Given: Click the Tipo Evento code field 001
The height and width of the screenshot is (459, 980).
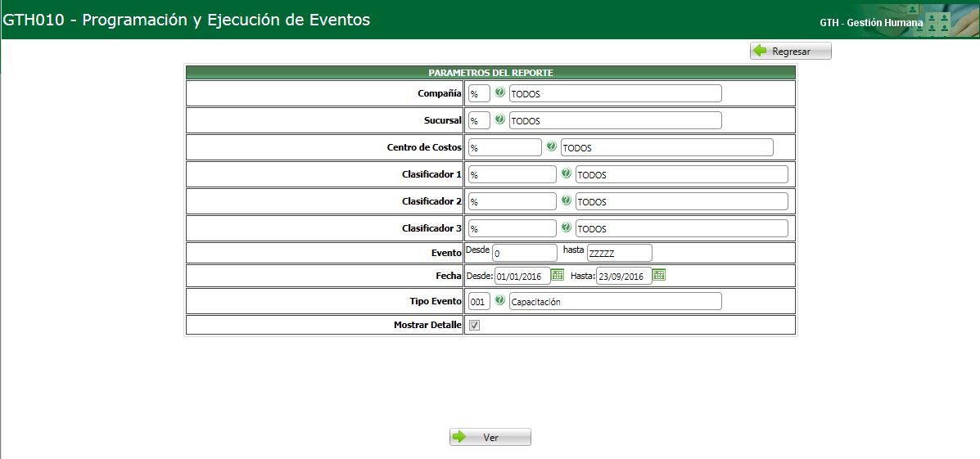Looking at the screenshot, I should (480, 302).
